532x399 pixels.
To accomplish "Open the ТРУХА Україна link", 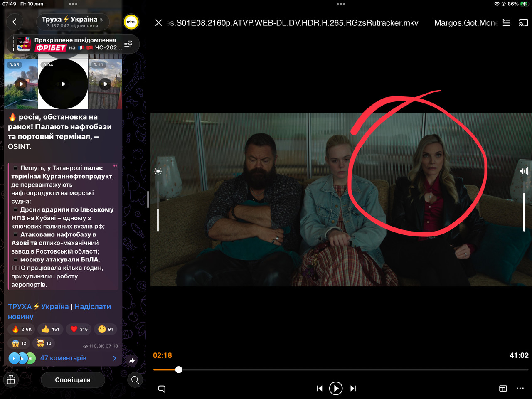I will 38,307.
